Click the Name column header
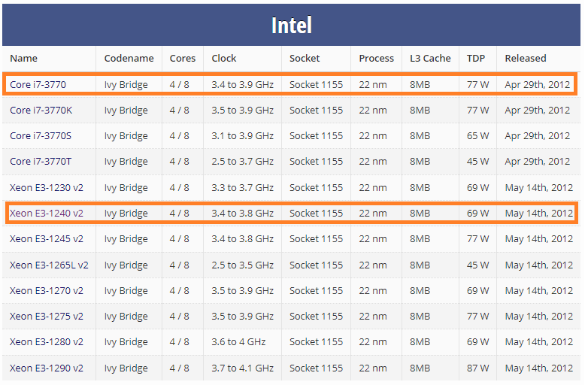The width and height of the screenshot is (588, 385). [23, 59]
